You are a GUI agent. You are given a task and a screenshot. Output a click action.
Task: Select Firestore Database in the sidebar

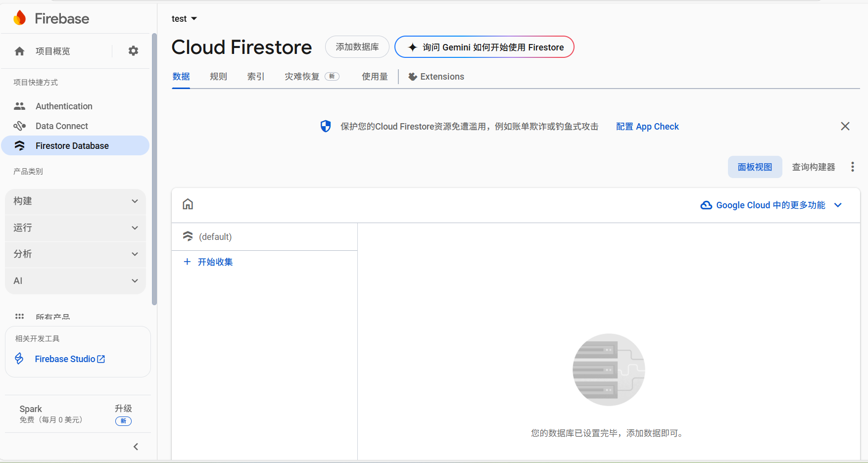pyautogui.click(x=72, y=145)
